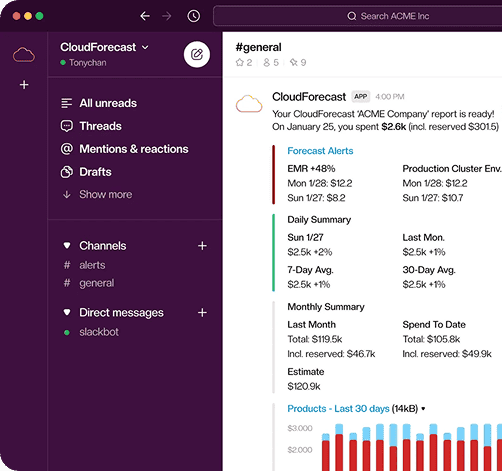Click the CloudForecast sender name
502x471 pixels.
click(x=309, y=97)
